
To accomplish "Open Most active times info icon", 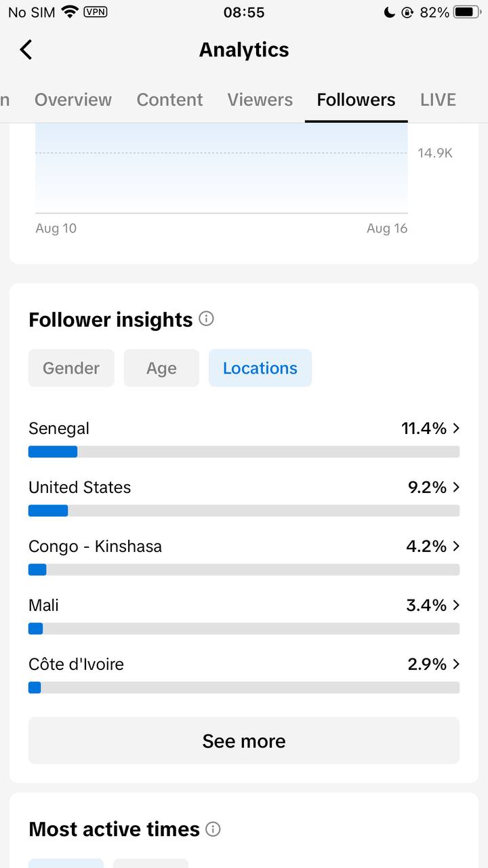I will coord(213,829).
